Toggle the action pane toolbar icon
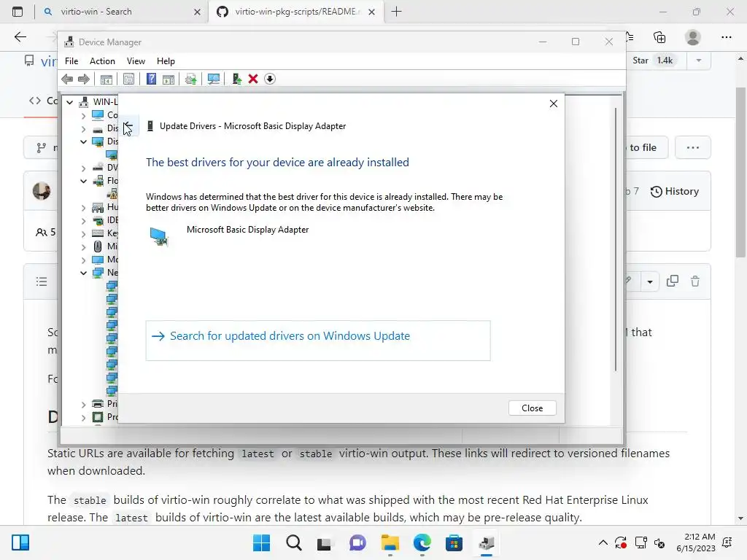 pos(169,79)
